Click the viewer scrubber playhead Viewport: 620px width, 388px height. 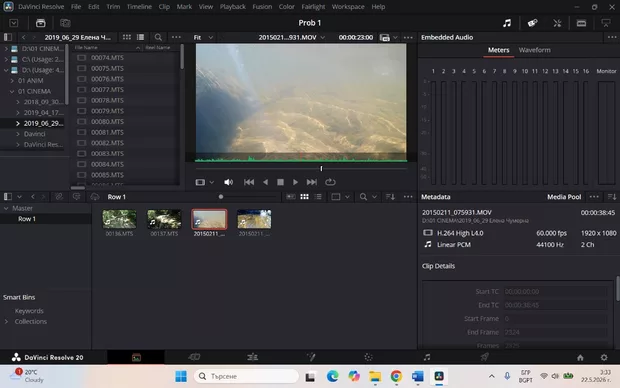(x=321, y=168)
